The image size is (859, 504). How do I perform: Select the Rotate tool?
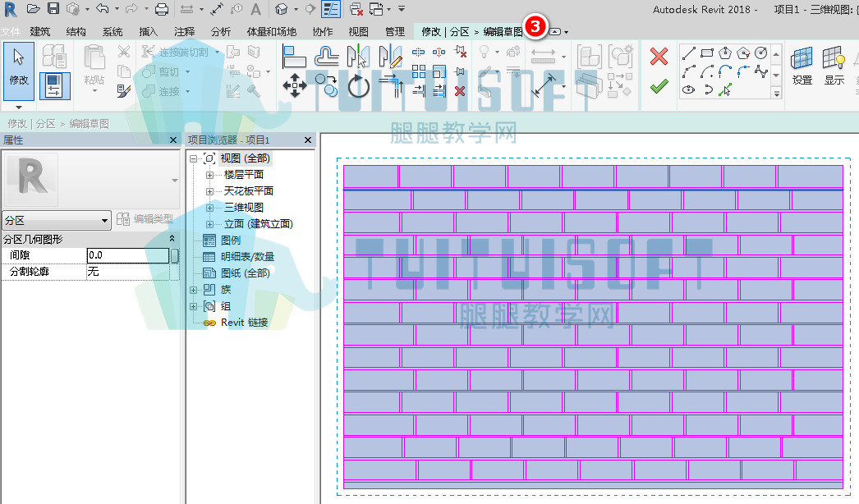click(x=358, y=86)
